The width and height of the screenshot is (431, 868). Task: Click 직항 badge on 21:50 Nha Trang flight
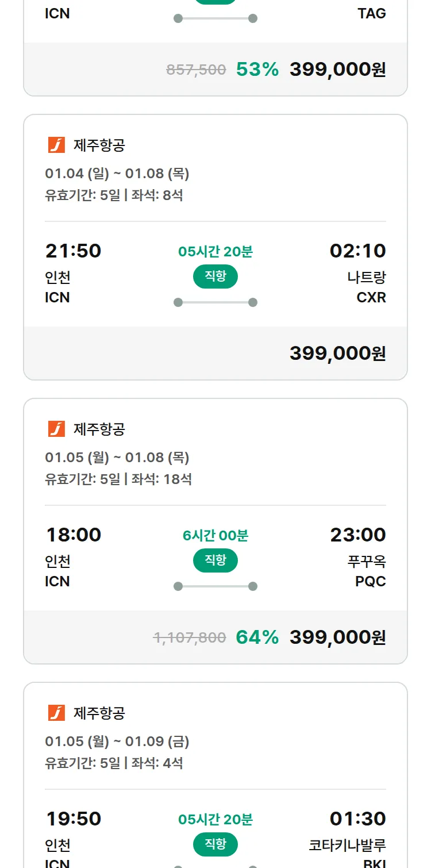[x=215, y=276]
